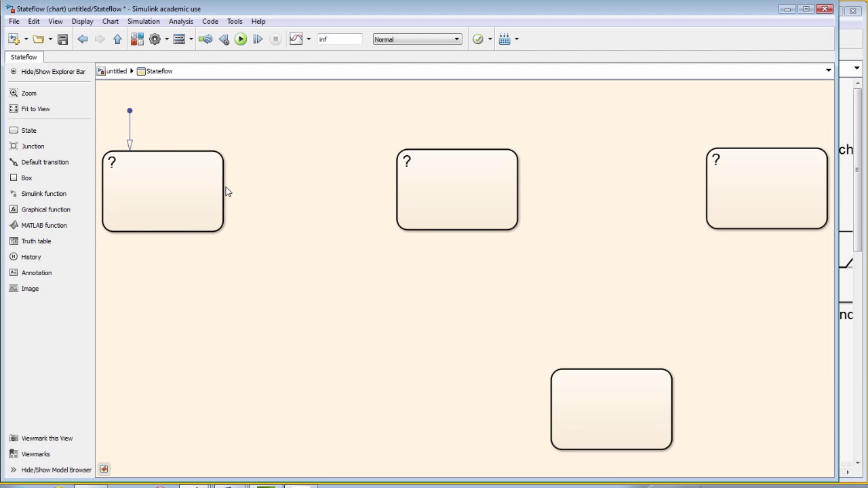Open the Edit menu

pyautogui.click(x=34, y=21)
